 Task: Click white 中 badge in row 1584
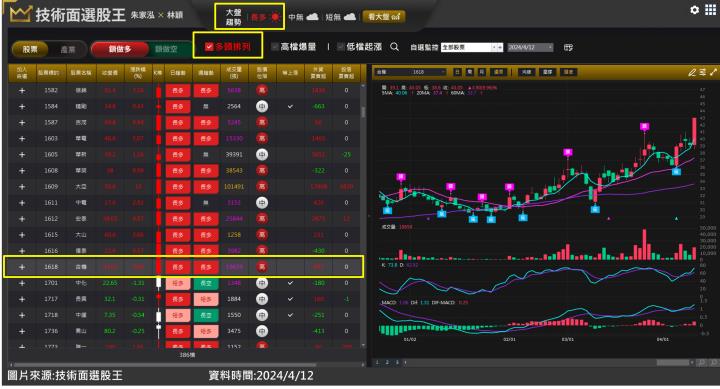262,107
